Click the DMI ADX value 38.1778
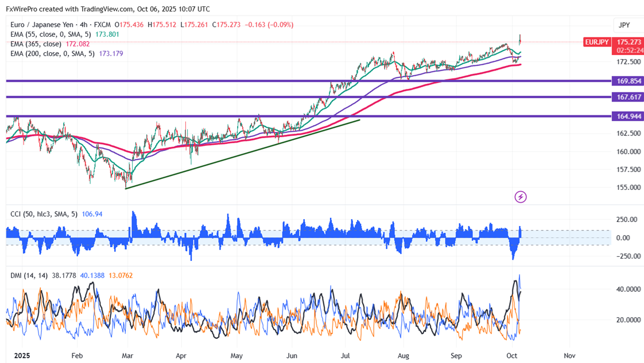644x363 pixels. (x=64, y=276)
